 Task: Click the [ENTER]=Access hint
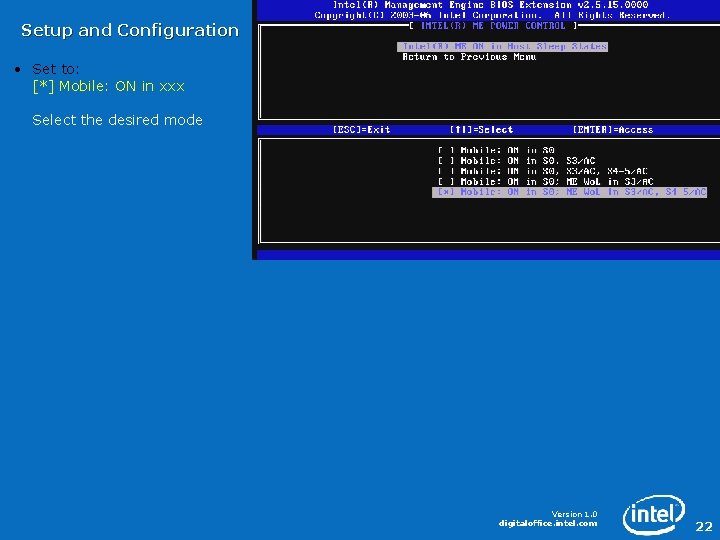tap(613, 130)
